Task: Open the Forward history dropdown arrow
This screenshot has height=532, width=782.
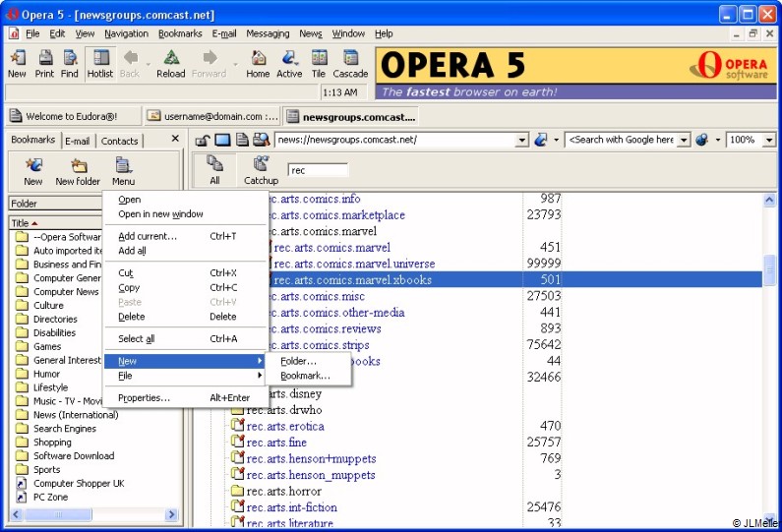Action: point(235,65)
